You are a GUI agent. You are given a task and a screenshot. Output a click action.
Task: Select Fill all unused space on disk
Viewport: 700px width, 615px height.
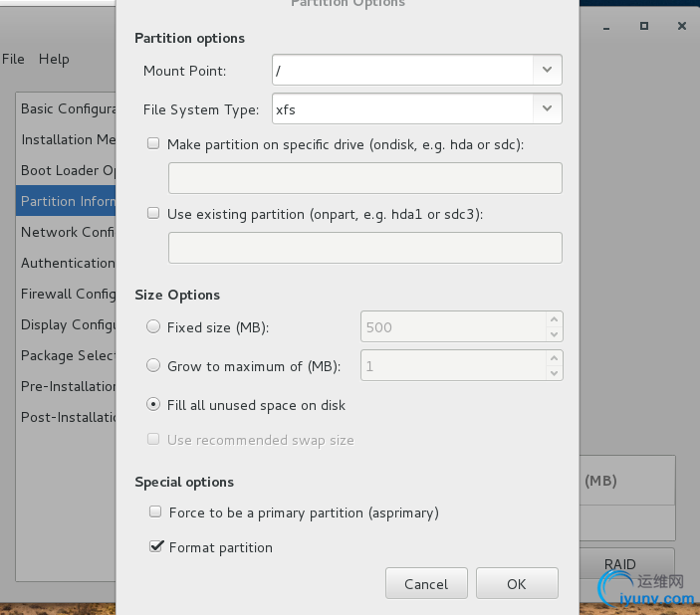[x=153, y=405]
